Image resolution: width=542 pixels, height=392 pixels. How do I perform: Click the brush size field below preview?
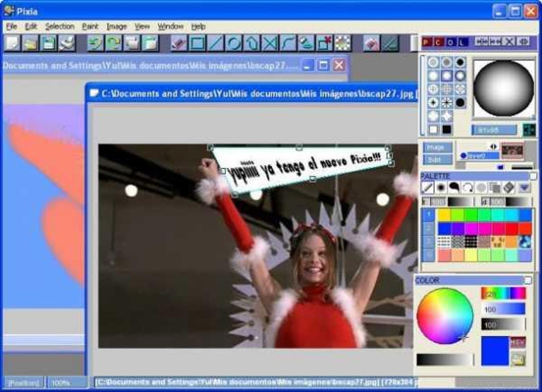494,130
